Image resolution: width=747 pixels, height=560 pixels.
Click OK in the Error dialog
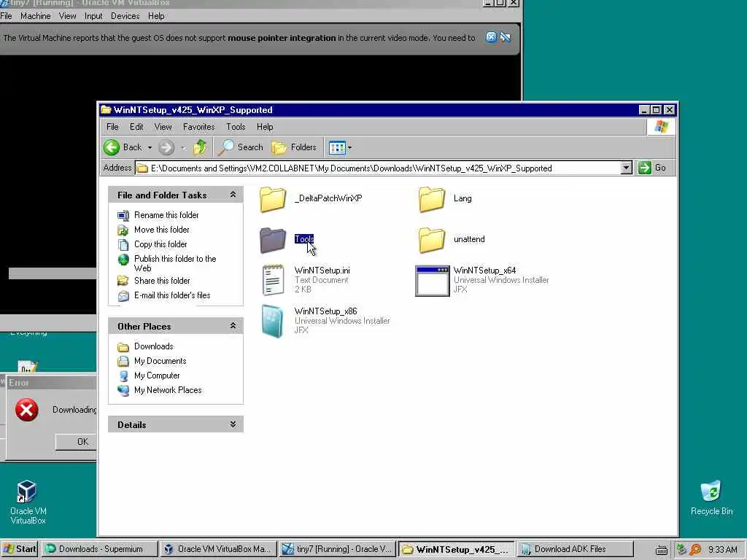coord(76,442)
